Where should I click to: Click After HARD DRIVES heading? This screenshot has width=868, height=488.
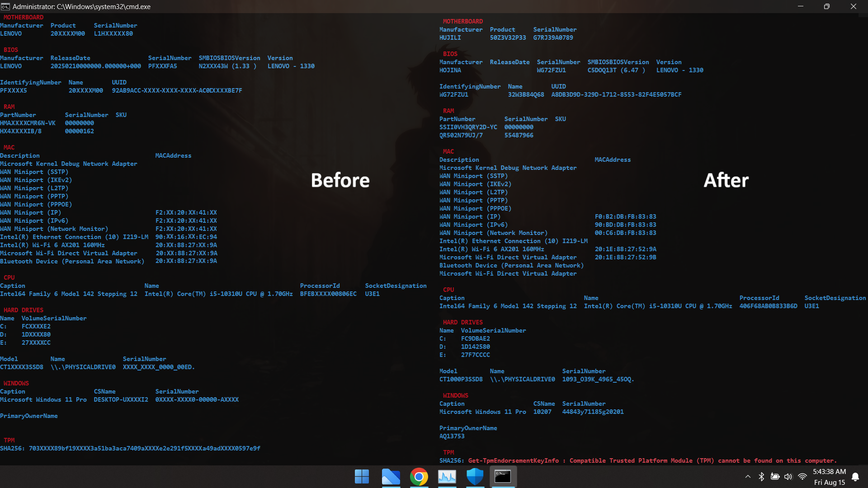463,322
